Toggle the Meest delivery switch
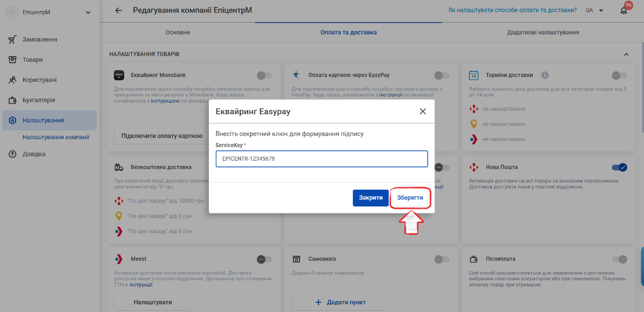644x312 pixels. 264,259
